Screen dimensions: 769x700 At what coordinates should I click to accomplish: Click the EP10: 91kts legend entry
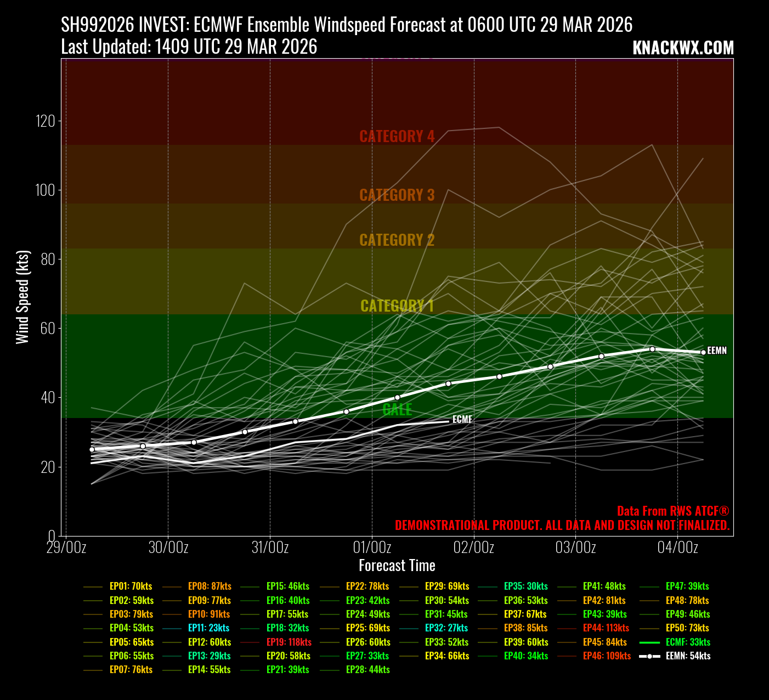click(x=209, y=614)
